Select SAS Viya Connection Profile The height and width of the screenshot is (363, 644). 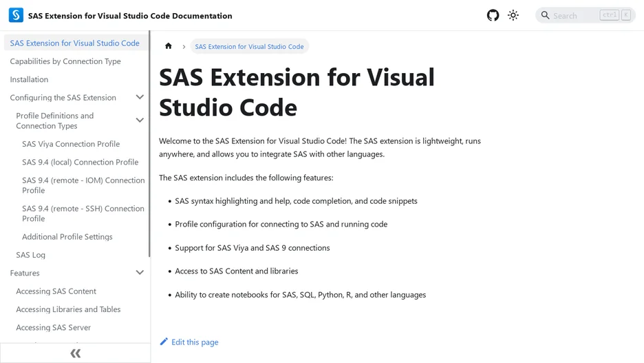coord(71,144)
